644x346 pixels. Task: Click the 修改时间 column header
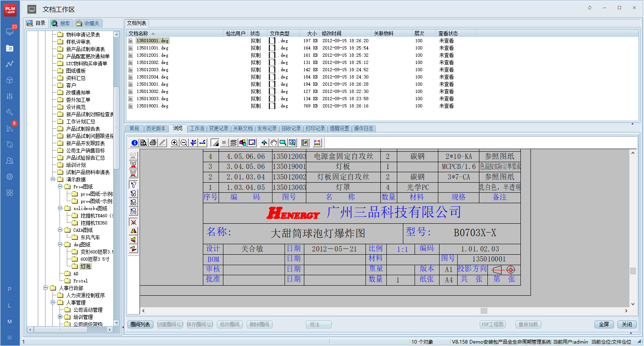[x=345, y=33]
